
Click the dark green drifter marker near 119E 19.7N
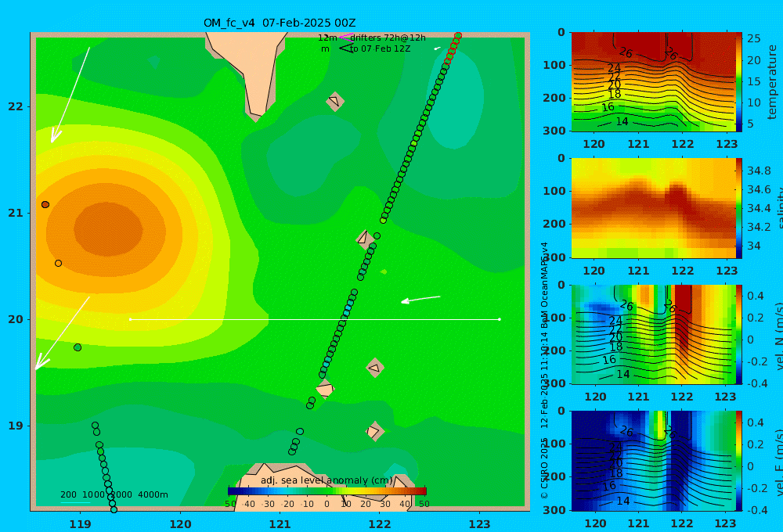[x=78, y=347]
